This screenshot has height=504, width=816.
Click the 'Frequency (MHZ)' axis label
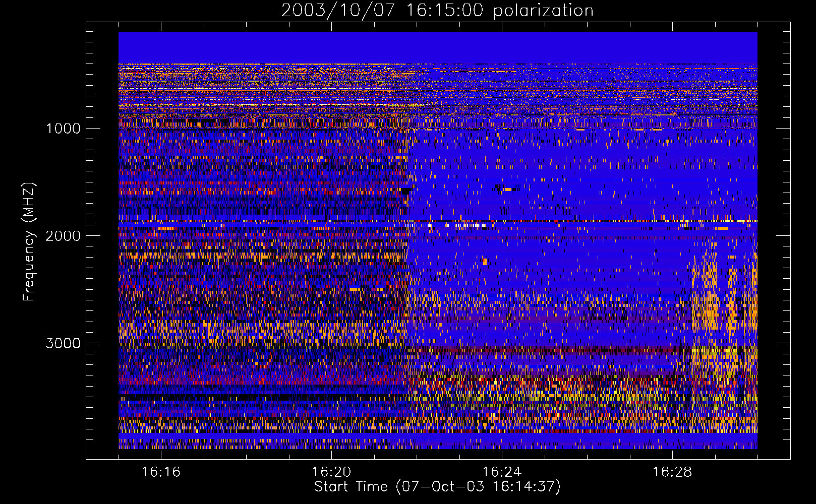pos(29,242)
